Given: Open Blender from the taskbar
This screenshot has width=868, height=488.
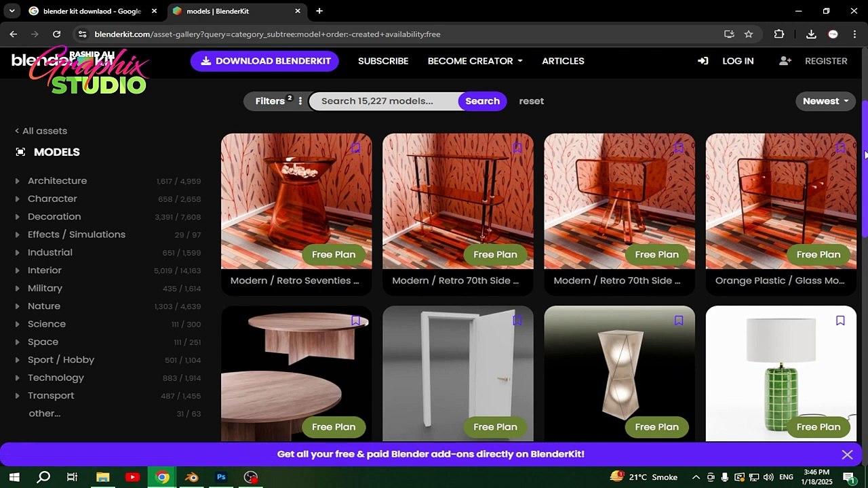Looking at the screenshot, I should (x=192, y=477).
